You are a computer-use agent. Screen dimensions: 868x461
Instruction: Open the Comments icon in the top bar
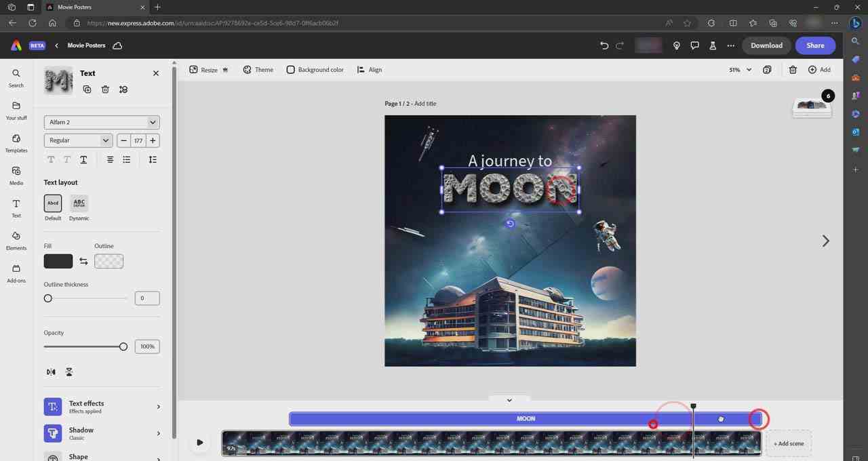coord(694,45)
